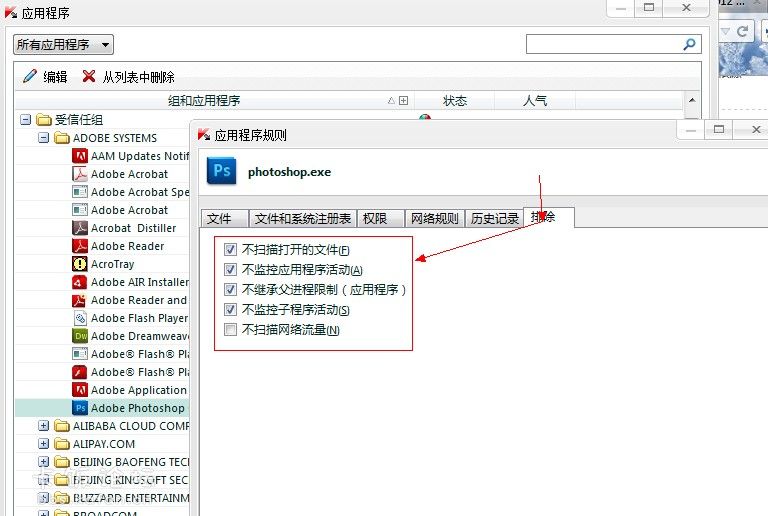Viewport: 768px width, 516px height.
Task: Click the Adobe Acrobat PDF icon
Action: 79,174
